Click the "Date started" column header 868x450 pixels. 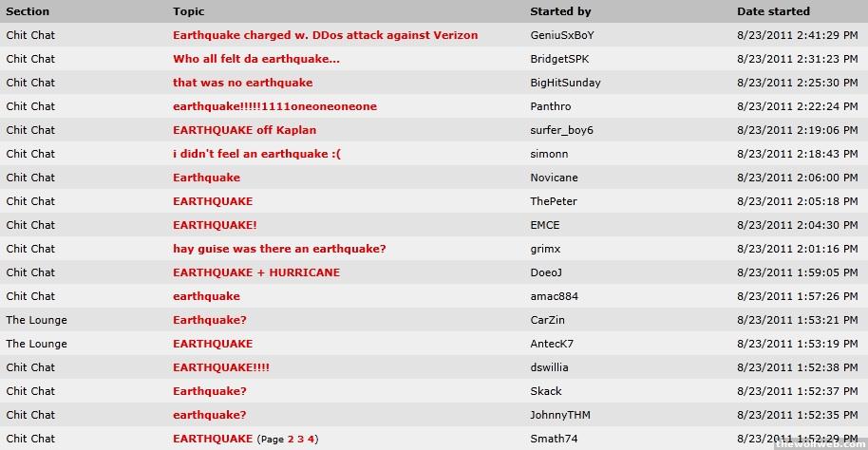[773, 11]
